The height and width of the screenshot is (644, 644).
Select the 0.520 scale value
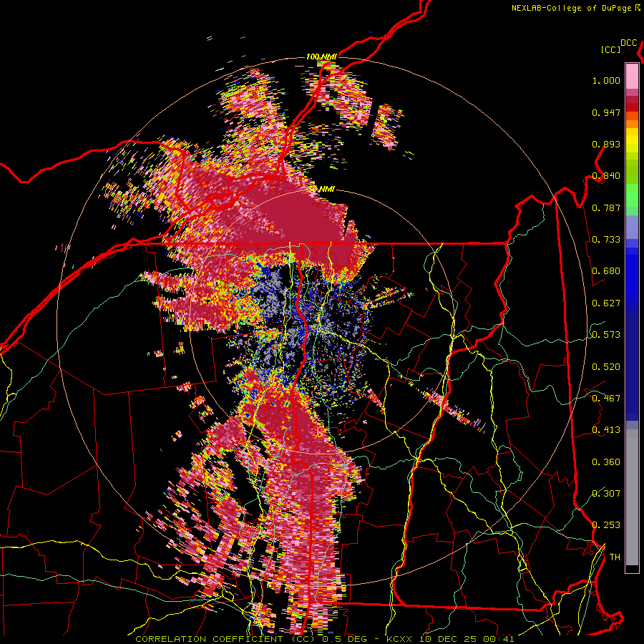point(606,367)
